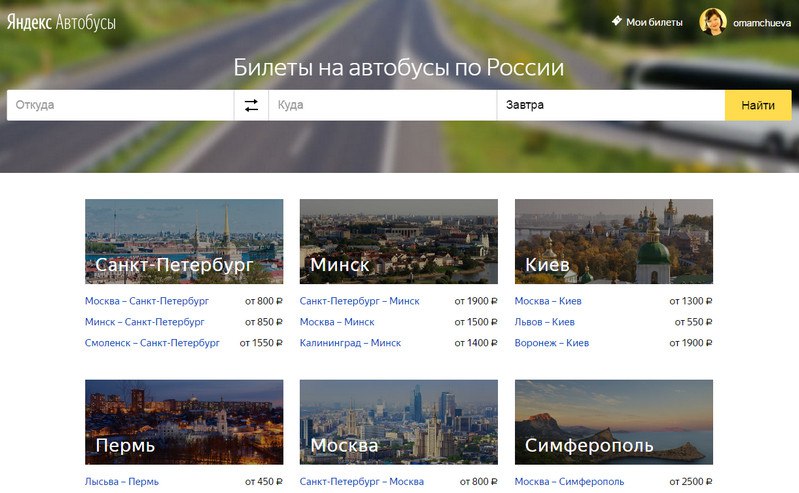
Task: Open the omamchueva profile avatar
Action: pyautogui.click(x=712, y=22)
